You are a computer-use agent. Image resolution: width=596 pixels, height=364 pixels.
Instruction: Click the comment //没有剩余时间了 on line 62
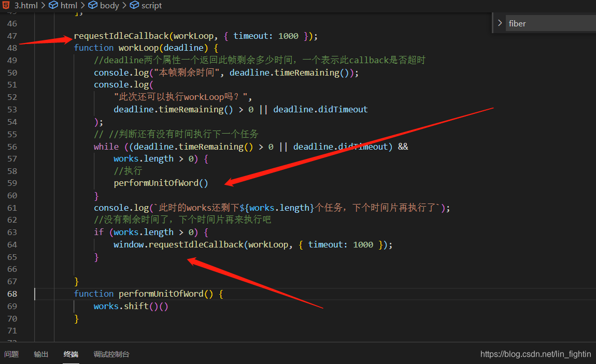click(182, 220)
